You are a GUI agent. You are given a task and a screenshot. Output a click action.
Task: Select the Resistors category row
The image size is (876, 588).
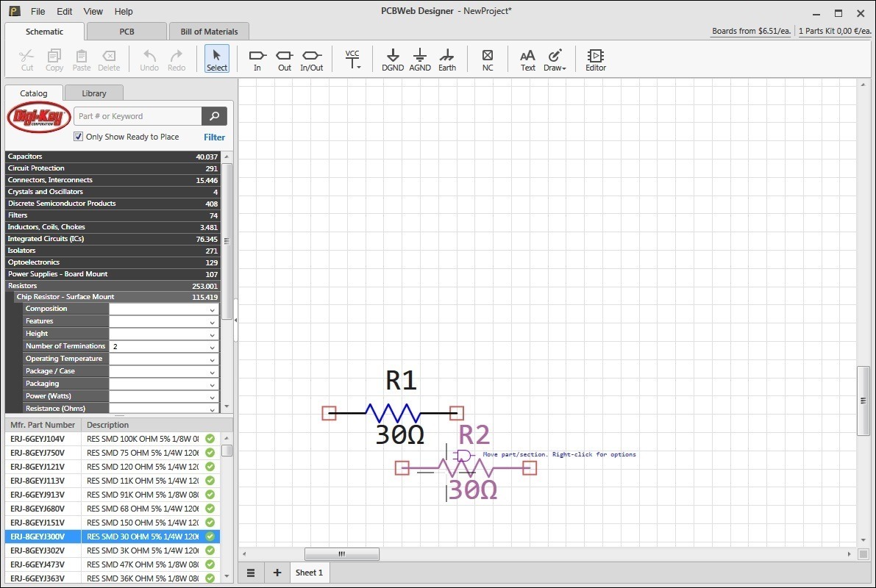(113, 286)
